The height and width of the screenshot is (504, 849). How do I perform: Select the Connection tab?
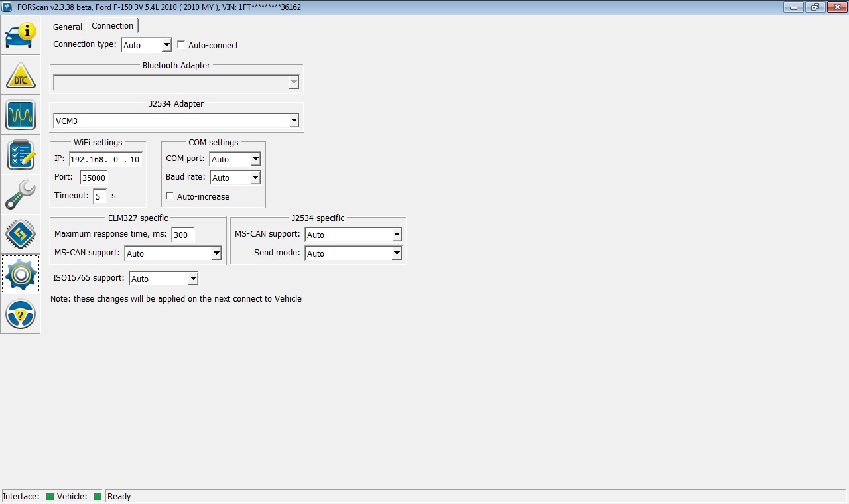point(112,26)
